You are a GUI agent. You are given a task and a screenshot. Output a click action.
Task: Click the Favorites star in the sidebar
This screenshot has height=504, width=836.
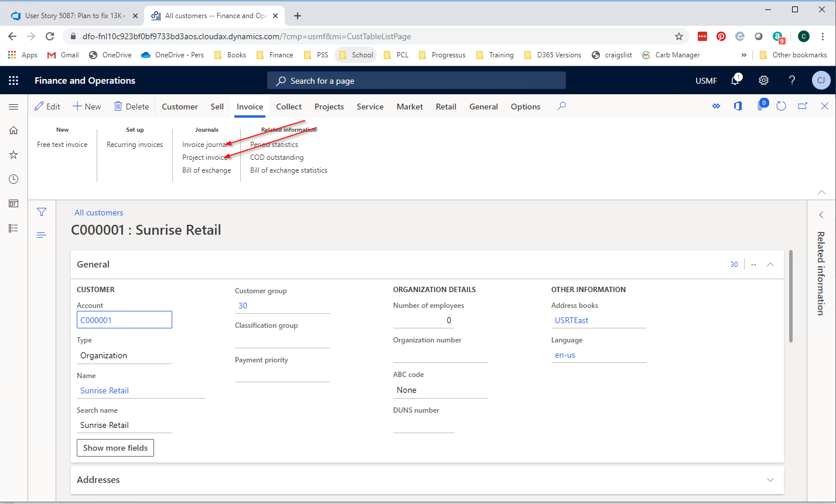point(13,155)
